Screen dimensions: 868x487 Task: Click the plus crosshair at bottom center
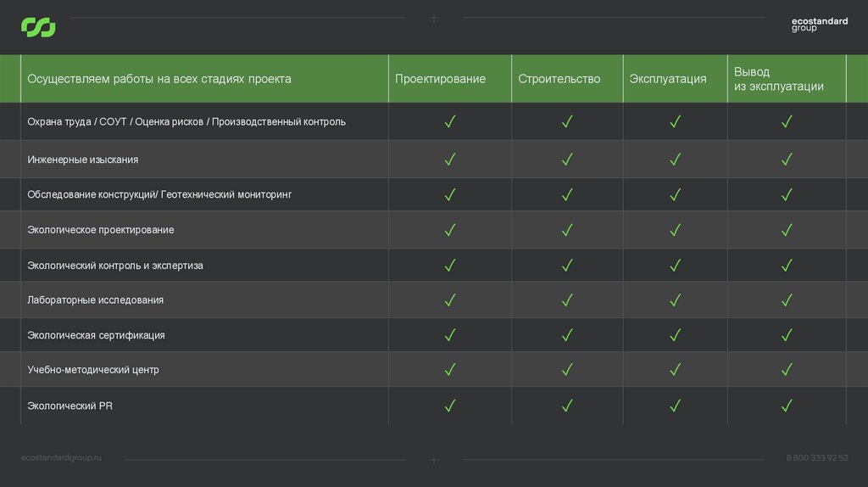(x=434, y=460)
